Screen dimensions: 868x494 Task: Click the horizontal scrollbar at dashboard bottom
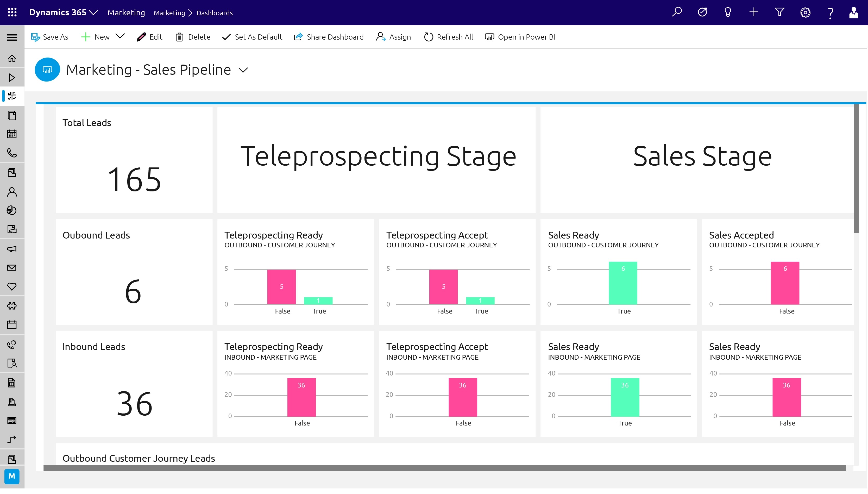(x=444, y=468)
